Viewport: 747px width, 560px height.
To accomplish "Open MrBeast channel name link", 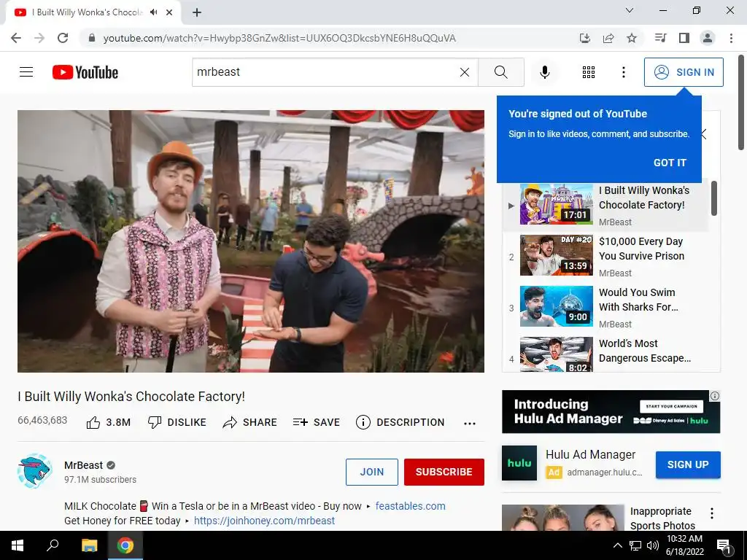I will point(83,465).
